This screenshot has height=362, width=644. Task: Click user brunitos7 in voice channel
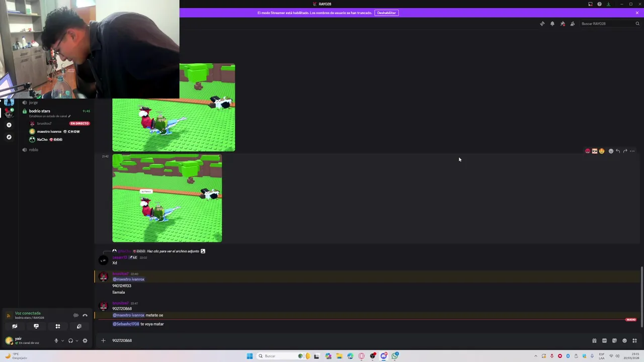(x=44, y=123)
